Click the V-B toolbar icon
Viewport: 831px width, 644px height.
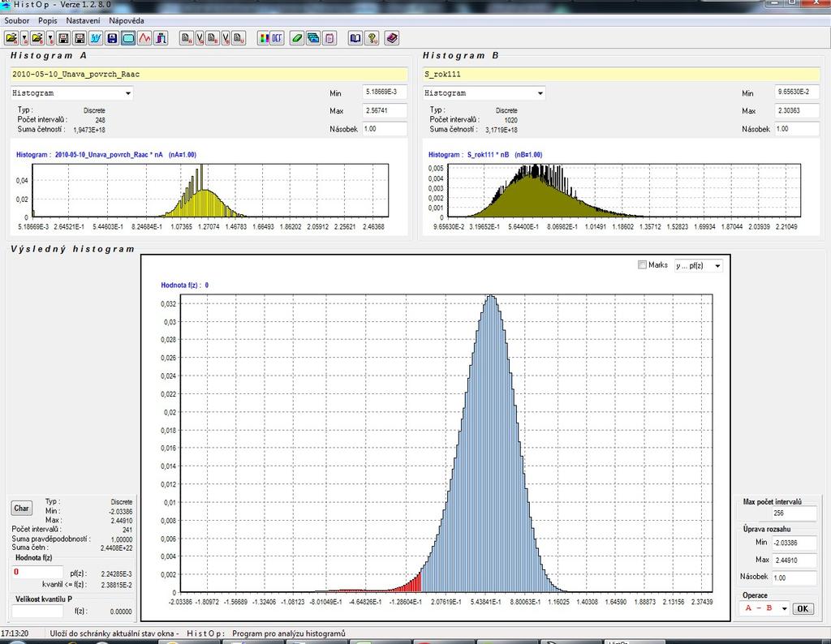point(226,38)
